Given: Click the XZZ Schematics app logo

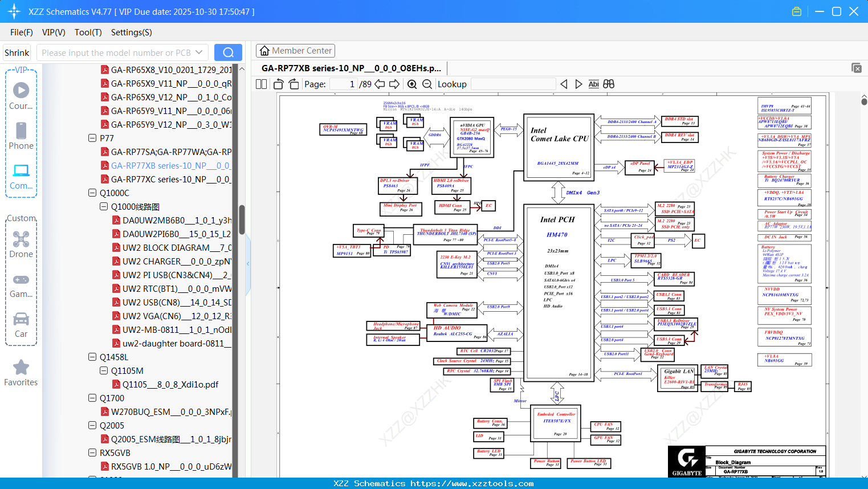Looking at the screenshot, I should click(14, 11).
